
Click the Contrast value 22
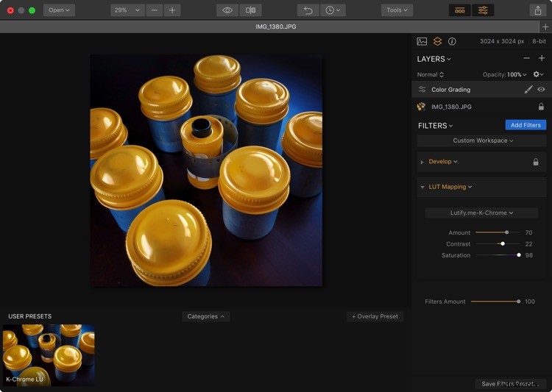(x=528, y=244)
